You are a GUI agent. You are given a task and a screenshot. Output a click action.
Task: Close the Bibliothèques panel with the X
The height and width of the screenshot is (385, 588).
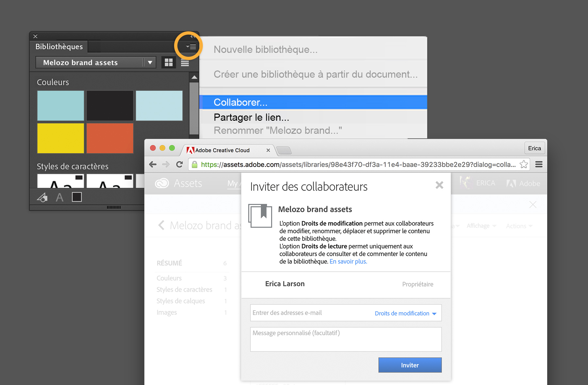(35, 36)
